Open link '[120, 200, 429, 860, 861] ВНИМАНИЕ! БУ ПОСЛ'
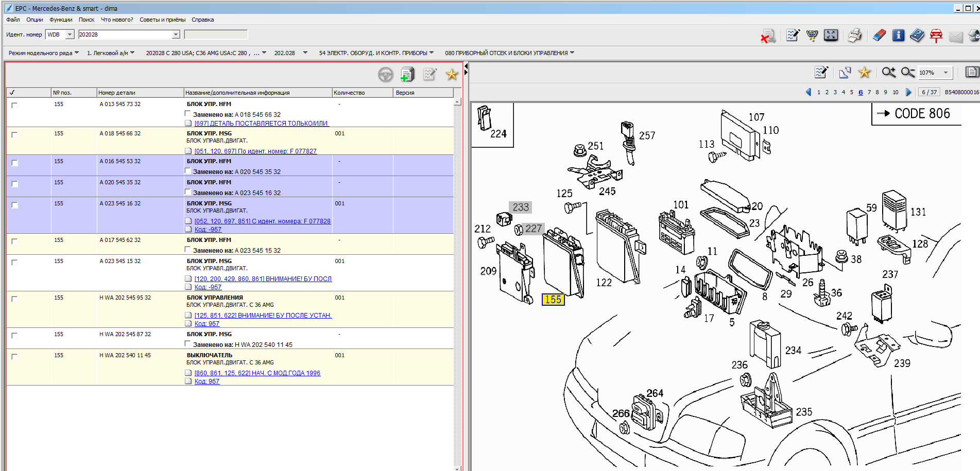Screen dimensions: 980x471 [x=263, y=278]
